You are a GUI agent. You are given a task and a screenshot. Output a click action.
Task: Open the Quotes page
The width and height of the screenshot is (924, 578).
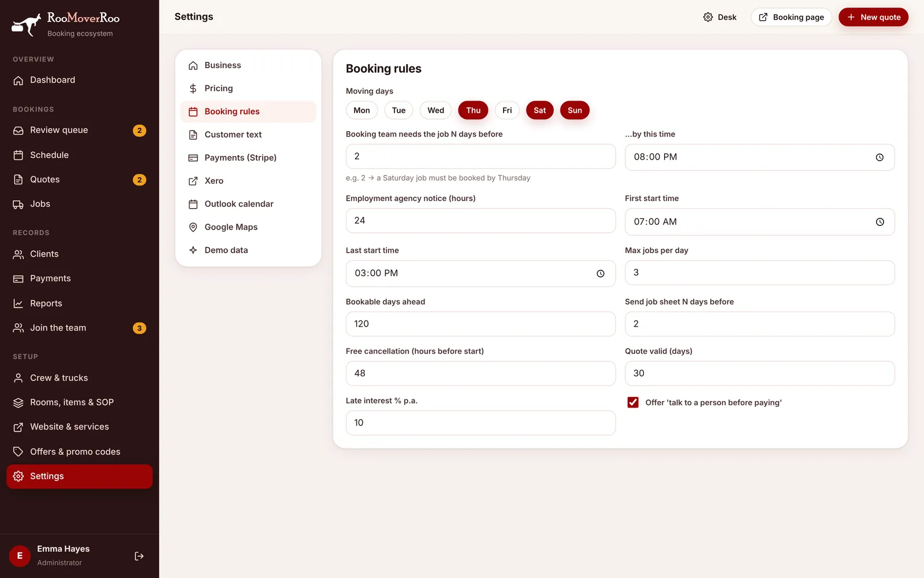79,180
